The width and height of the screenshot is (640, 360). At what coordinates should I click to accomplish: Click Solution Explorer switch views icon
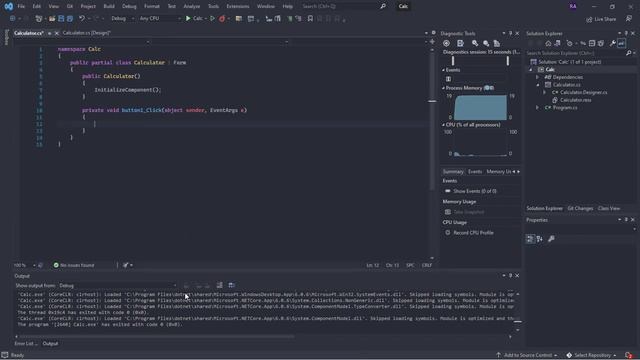click(x=557, y=43)
